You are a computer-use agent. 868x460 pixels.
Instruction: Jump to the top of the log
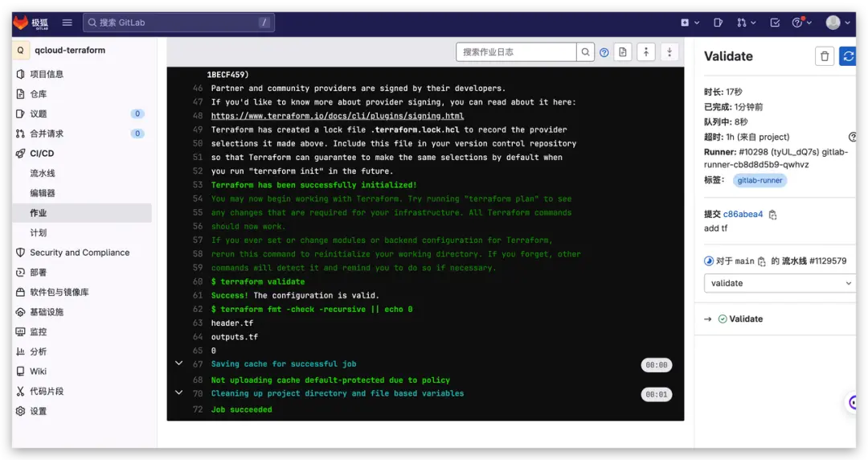coord(646,52)
